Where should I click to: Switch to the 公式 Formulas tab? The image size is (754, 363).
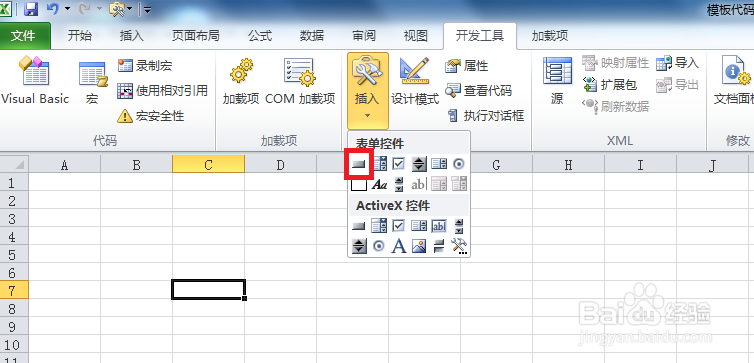click(260, 36)
